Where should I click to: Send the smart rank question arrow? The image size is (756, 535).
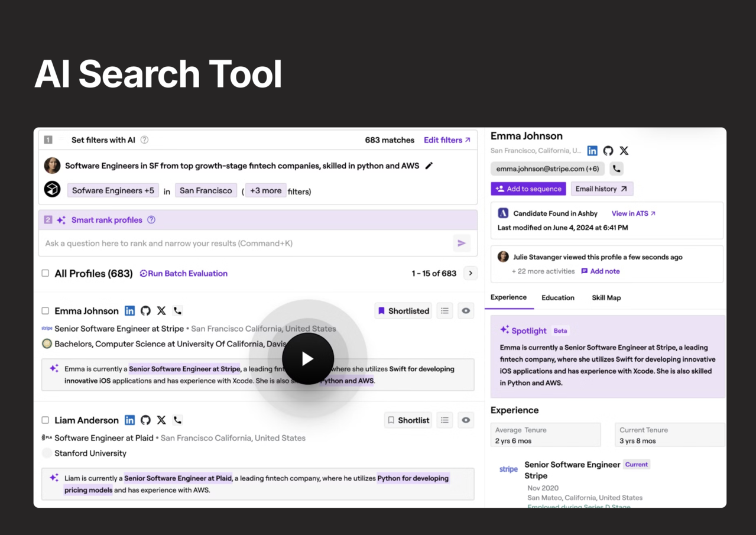[x=462, y=243]
